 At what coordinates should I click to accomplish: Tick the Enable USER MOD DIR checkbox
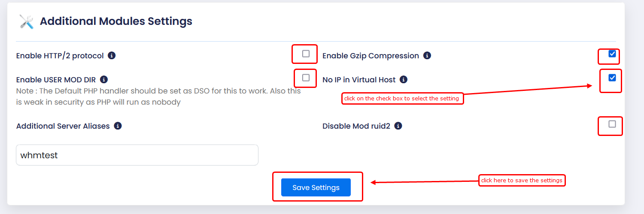click(306, 78)
